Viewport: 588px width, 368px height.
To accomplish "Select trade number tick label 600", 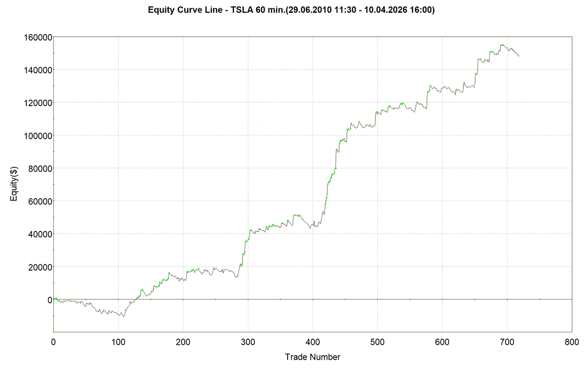I will 442,341.
